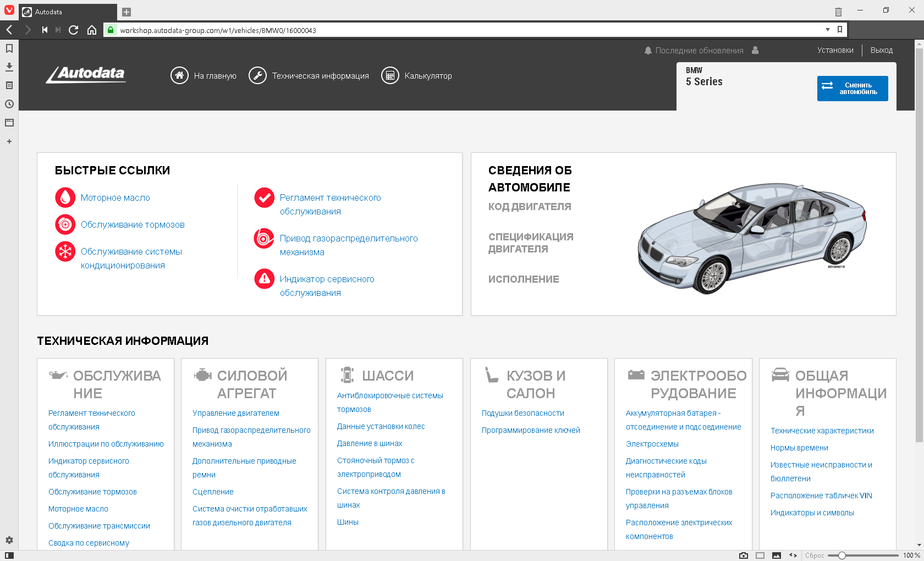This screenshot has width=924, height=561.
Task: Open Привод газораспределительного механизма quick link
Action: point(349,245)
